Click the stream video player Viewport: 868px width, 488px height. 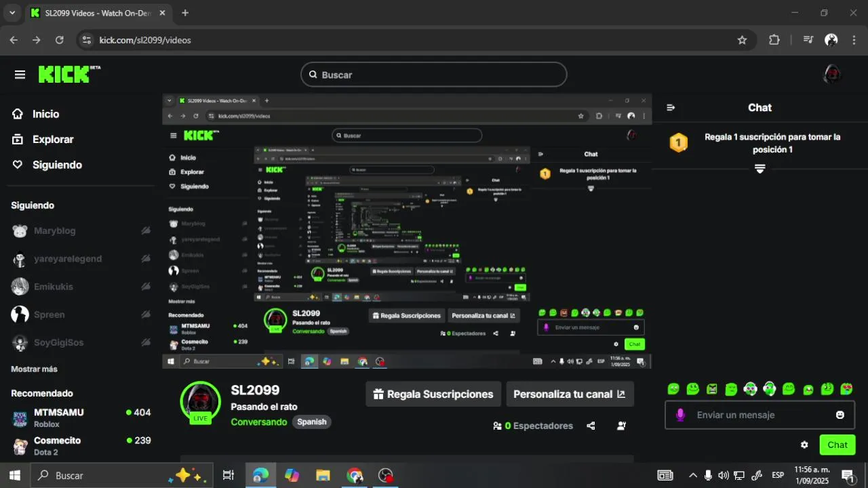pyautogui.click(x=407, y=231)
